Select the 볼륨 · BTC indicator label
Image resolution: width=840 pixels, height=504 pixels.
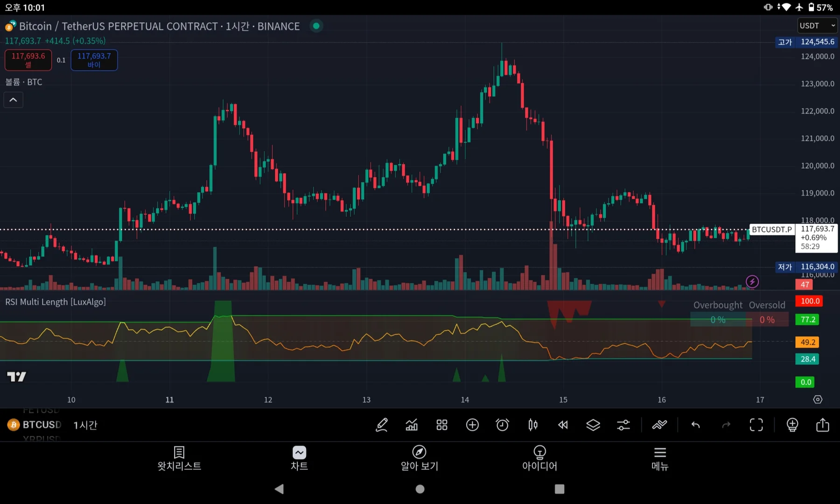24,82
